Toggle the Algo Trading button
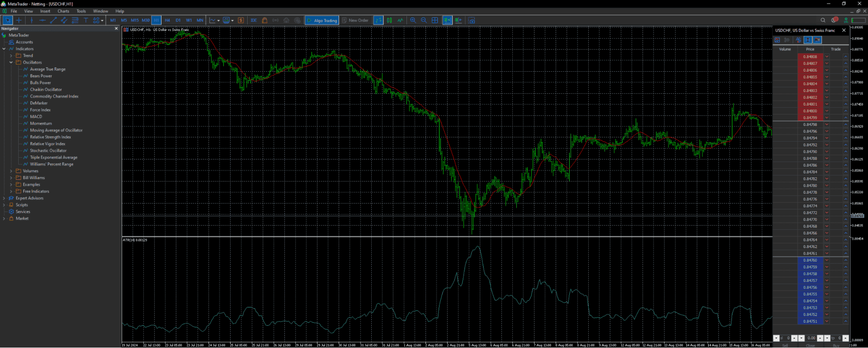The height and width of the screenshot is (348, 868). point(322,20)
